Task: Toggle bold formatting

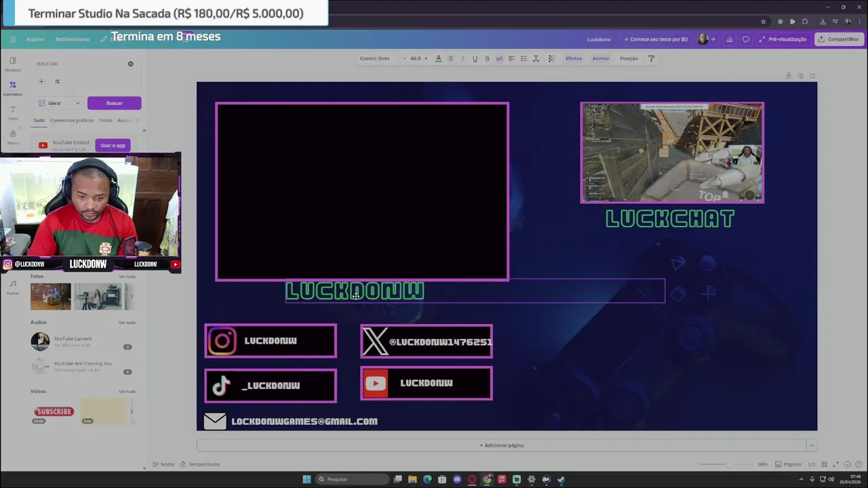Action: click(x=450, y=58)
